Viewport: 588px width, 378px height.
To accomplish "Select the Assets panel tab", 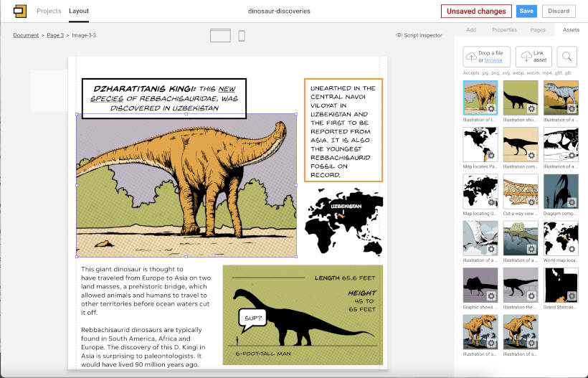I will [571, 29].
